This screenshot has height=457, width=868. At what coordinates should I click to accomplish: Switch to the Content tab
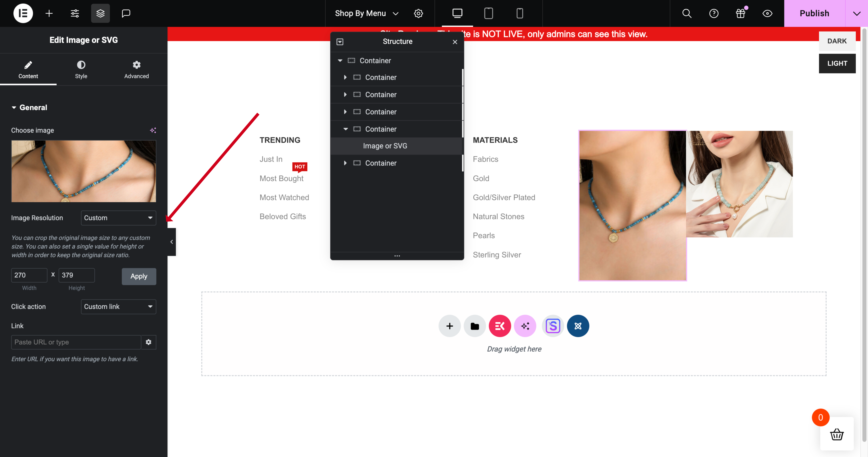coord(28,70)
